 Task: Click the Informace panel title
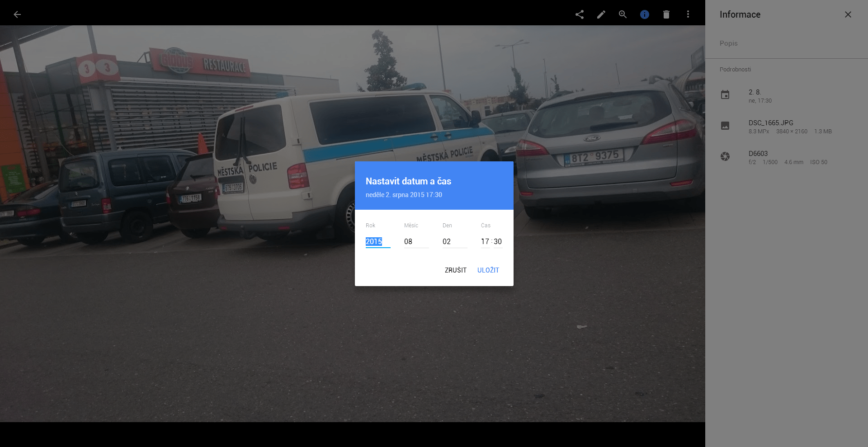740,14
